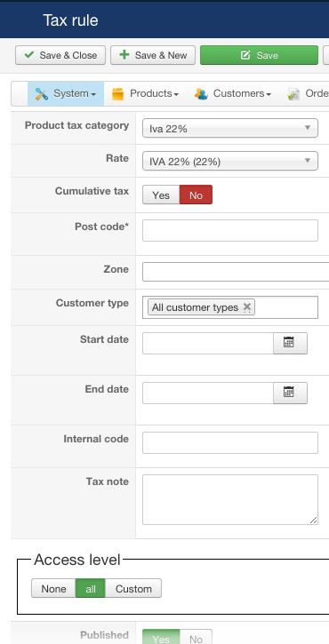Choose Custom access level

pyautogui.click(x=133, y=589)
